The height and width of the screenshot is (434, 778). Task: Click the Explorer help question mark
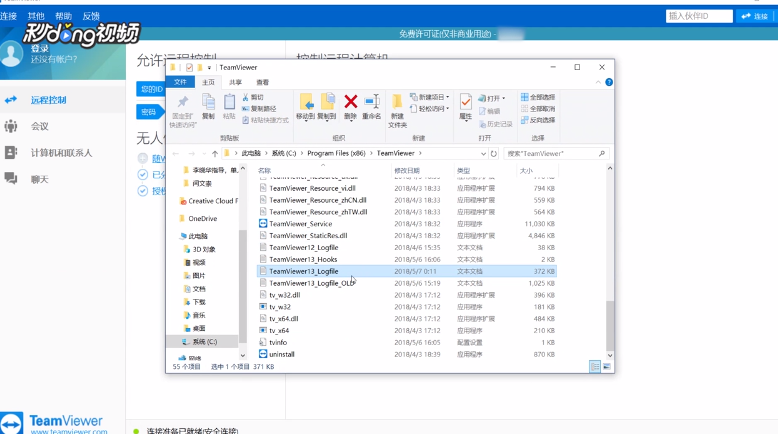(609, 82)
